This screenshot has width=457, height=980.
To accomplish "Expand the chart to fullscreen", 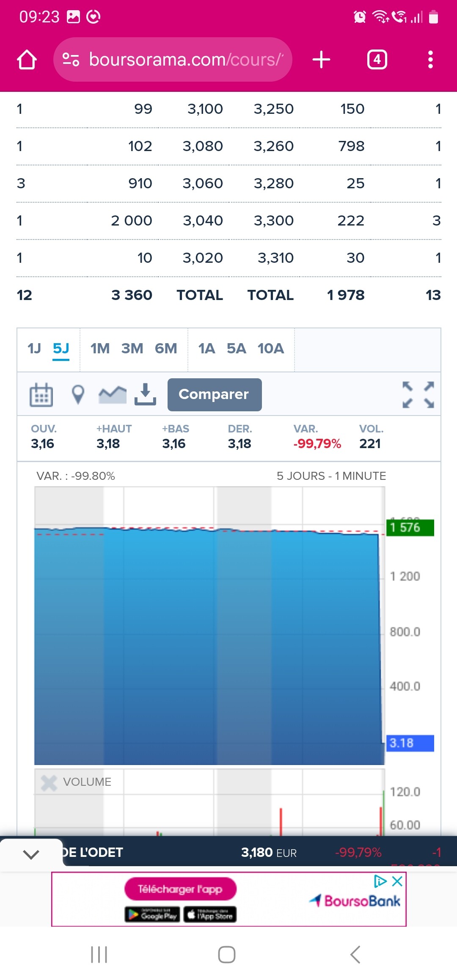I will coord(418,394).
